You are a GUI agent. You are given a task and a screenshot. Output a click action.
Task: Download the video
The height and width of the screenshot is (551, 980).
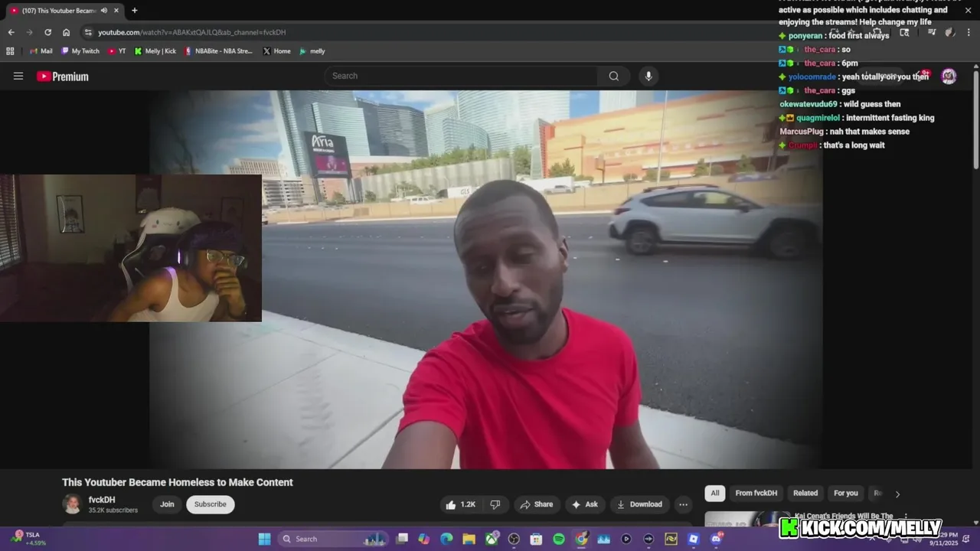pos(639,504)
